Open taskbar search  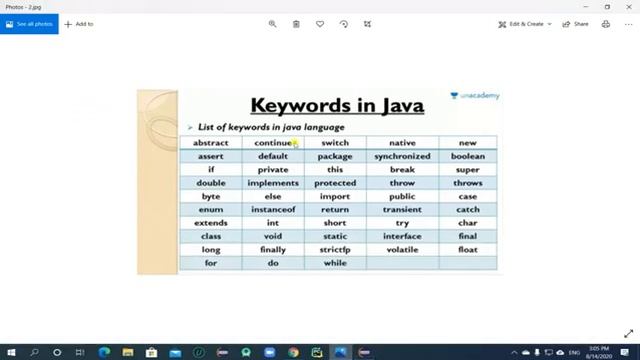(x=34, y=352)
